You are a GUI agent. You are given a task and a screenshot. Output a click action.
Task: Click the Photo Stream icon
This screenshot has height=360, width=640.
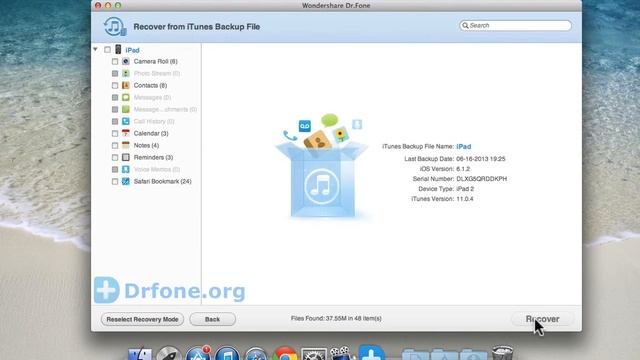[126, 73]
